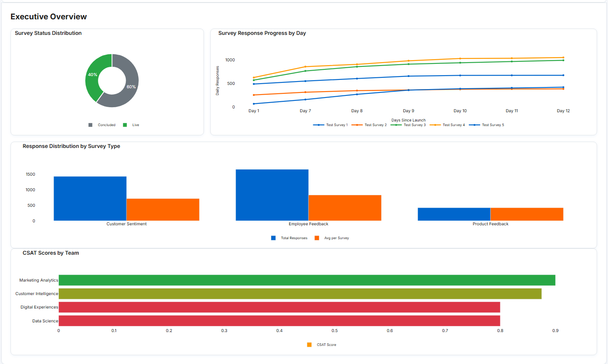
Task: Click the 0.9 tick on the CSAT axis
Action: (555, 331)
